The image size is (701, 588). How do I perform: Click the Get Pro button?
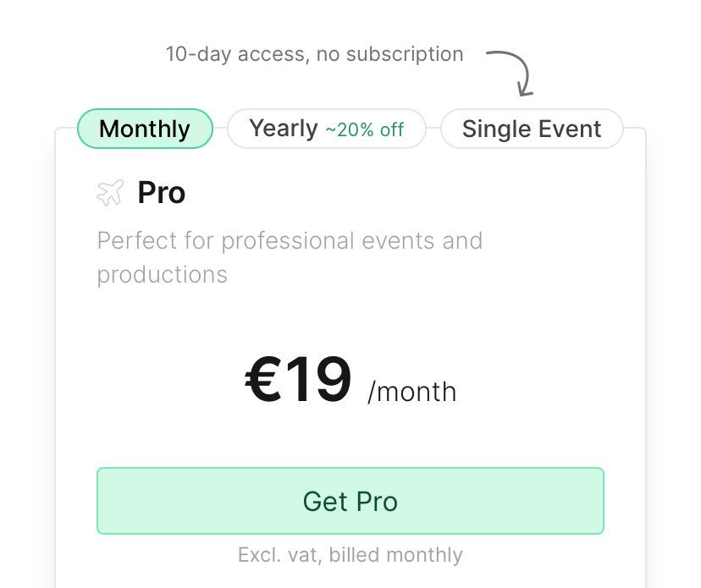click(350, 501)
